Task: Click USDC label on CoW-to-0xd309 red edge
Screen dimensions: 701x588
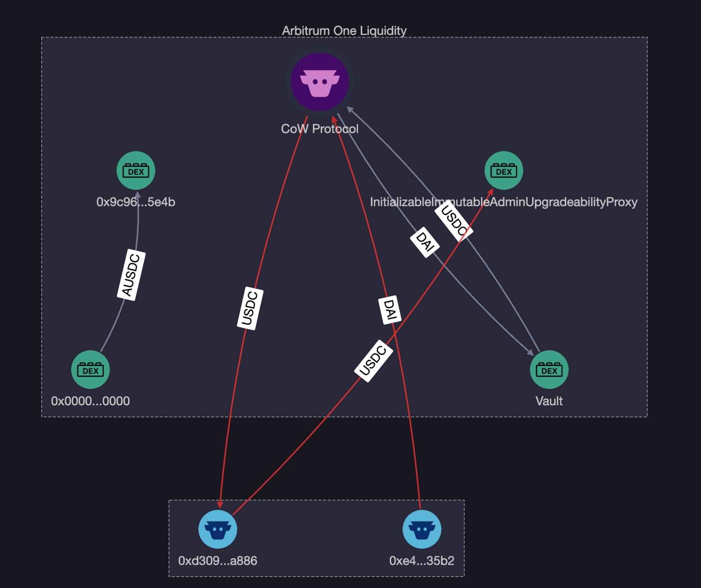Action: pyautogui.click(x=250, y=309)
